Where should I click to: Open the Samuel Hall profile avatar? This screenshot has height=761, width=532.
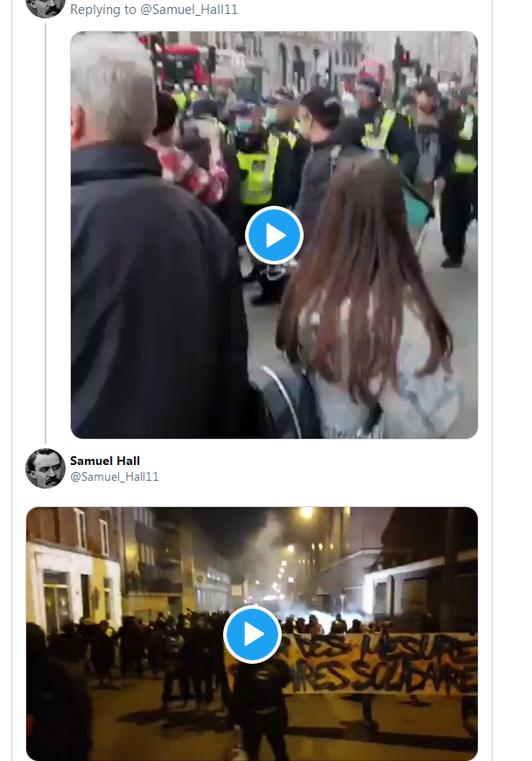click(45, 469)
